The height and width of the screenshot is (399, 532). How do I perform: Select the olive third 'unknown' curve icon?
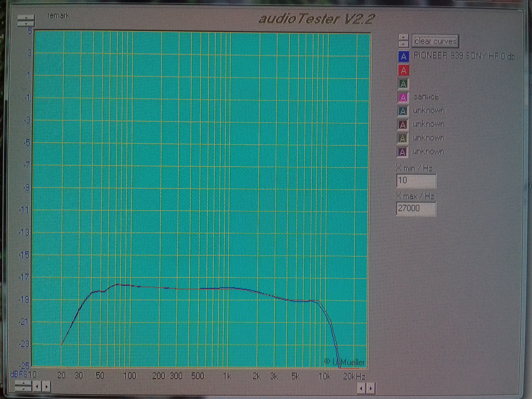point(402,138)
